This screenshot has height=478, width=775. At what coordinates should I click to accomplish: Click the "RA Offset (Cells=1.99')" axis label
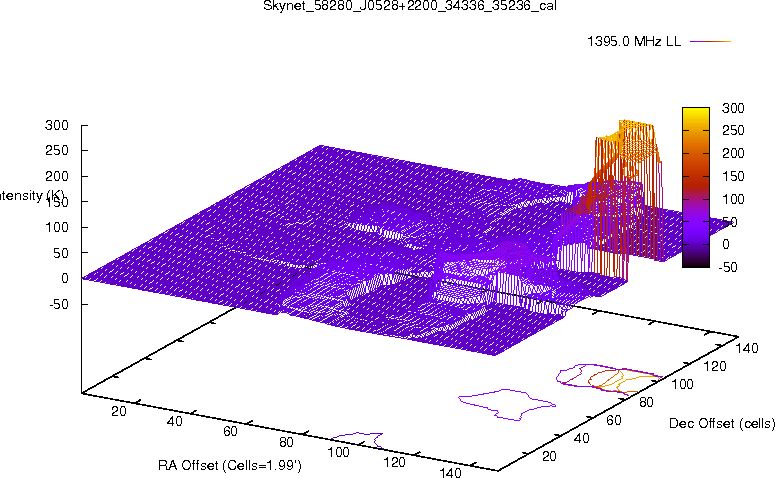tap(230, 466)
